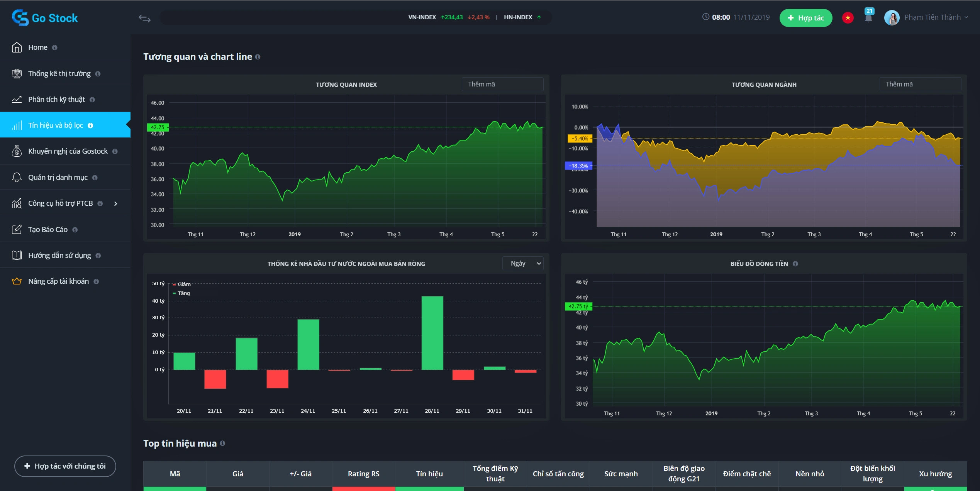
Task: Click the green Hợp tác button
Action: coord(805,18)
